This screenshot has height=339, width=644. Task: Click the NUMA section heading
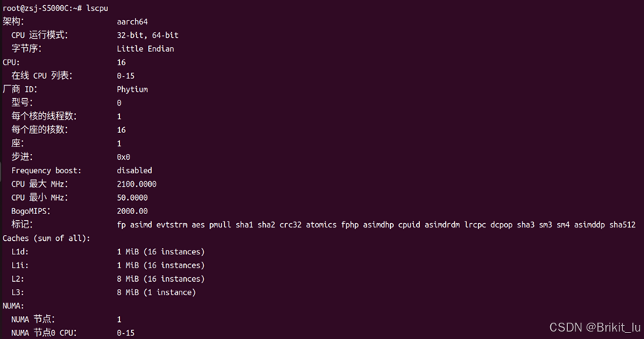(13, 306)
